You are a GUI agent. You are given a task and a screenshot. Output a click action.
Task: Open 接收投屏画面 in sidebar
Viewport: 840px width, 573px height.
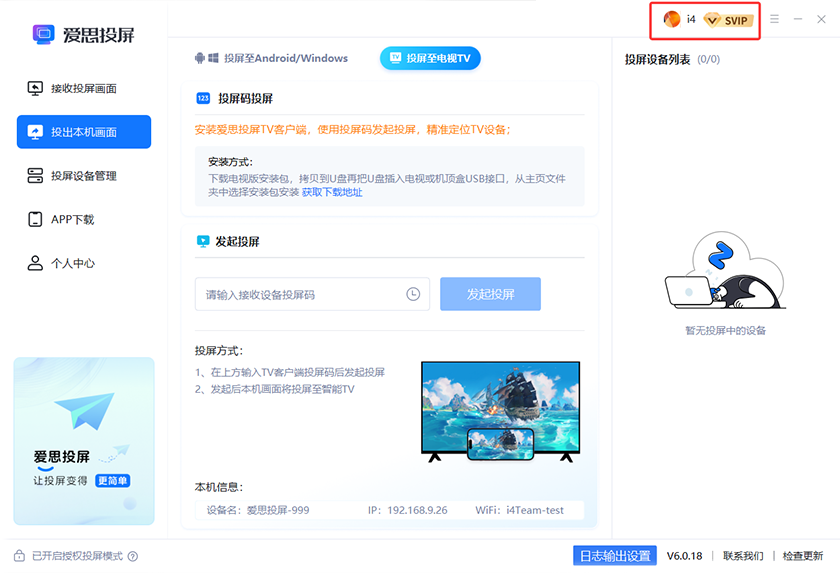84,88
